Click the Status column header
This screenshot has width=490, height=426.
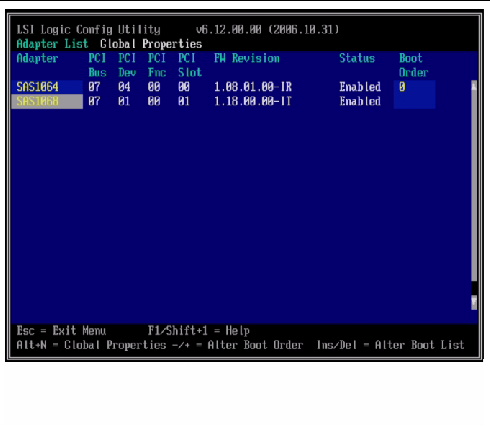357,58
